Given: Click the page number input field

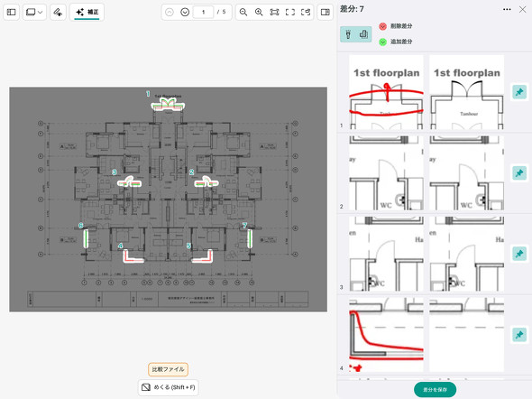Looking at the screenshot, I should (x=203, y=13).
